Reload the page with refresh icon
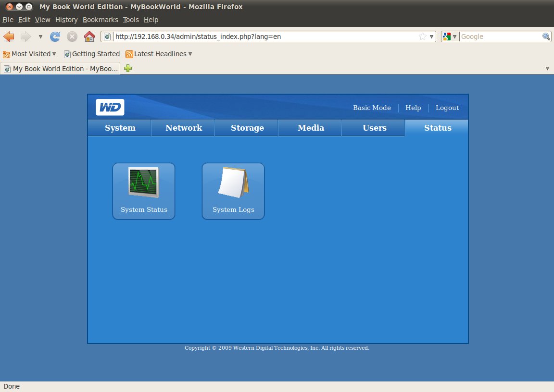 coord(55,37)
